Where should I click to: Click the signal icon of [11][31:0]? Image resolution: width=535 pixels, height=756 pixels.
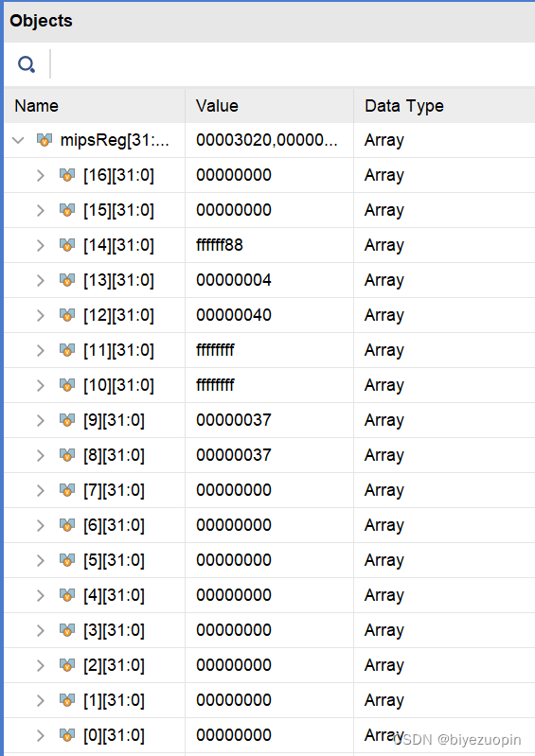67,350
